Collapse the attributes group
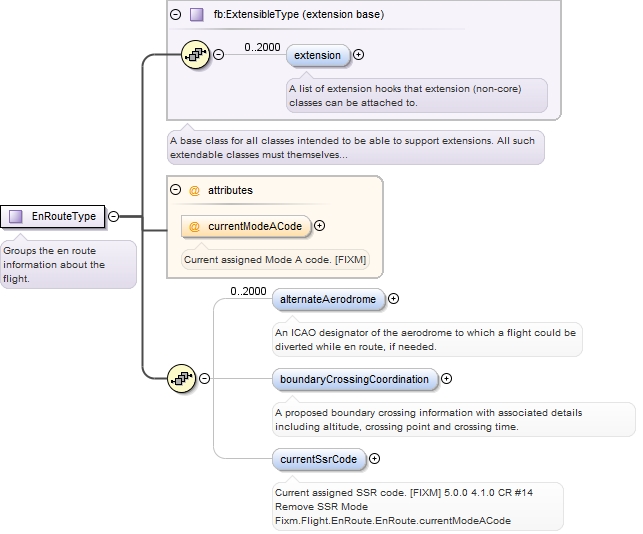The width and height of the screenshot is (643, 534). tap(176, 190)
